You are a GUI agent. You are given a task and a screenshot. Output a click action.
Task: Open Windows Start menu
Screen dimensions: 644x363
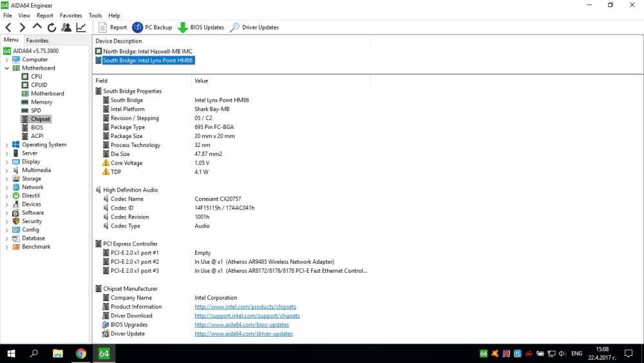click(11, 353)
